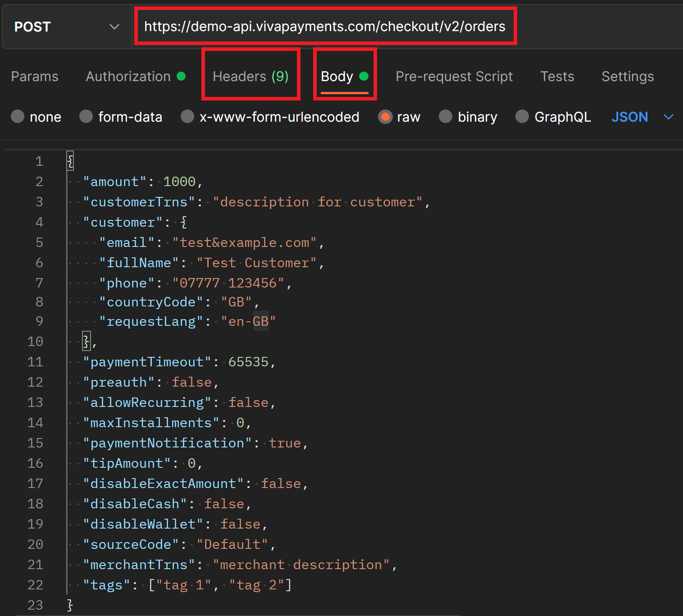The width and height of the screenshot is (683, 616).
Task: Click line number 10 in gutter
Action: point(35,342)
